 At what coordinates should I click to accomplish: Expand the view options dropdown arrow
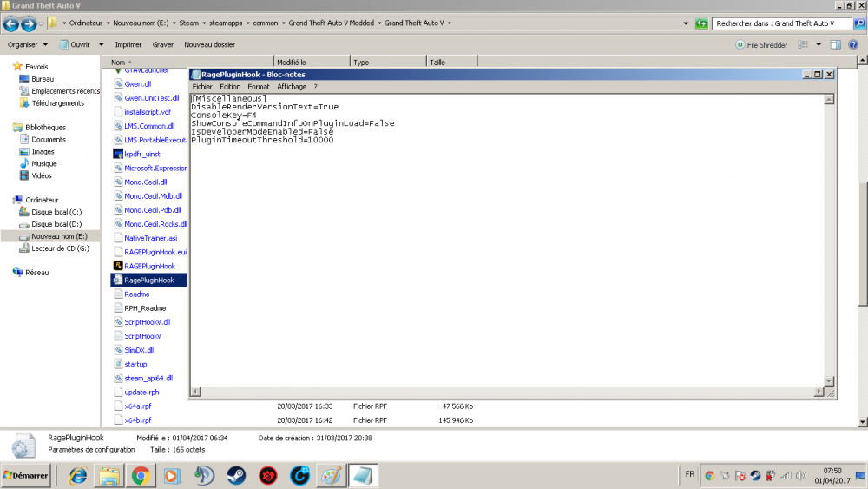[819, 45]
